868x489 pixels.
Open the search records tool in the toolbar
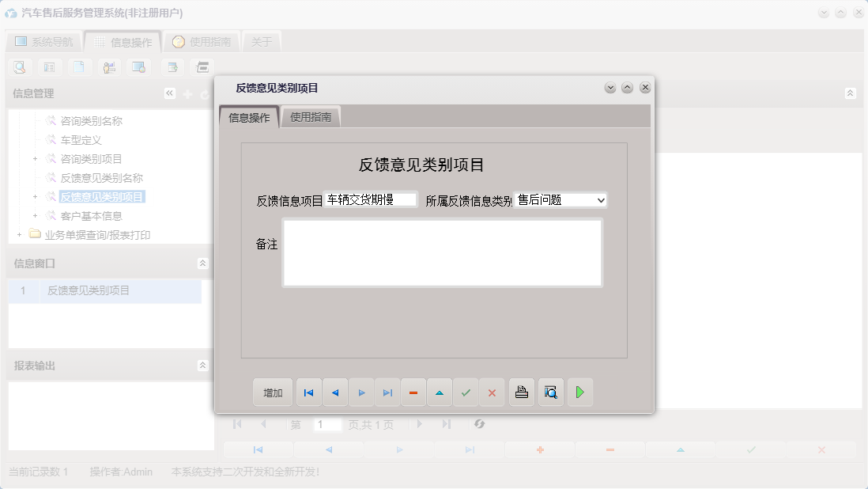click(18, 67)
